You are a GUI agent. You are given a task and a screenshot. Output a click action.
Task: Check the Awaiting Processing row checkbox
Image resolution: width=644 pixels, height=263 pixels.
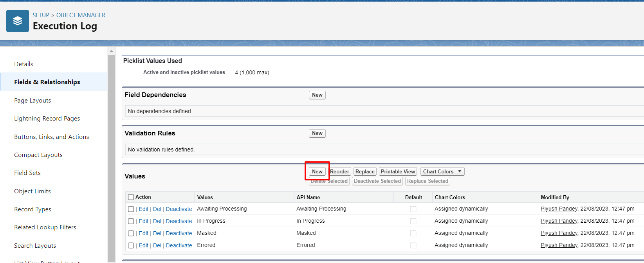click(x=131, y=209)
